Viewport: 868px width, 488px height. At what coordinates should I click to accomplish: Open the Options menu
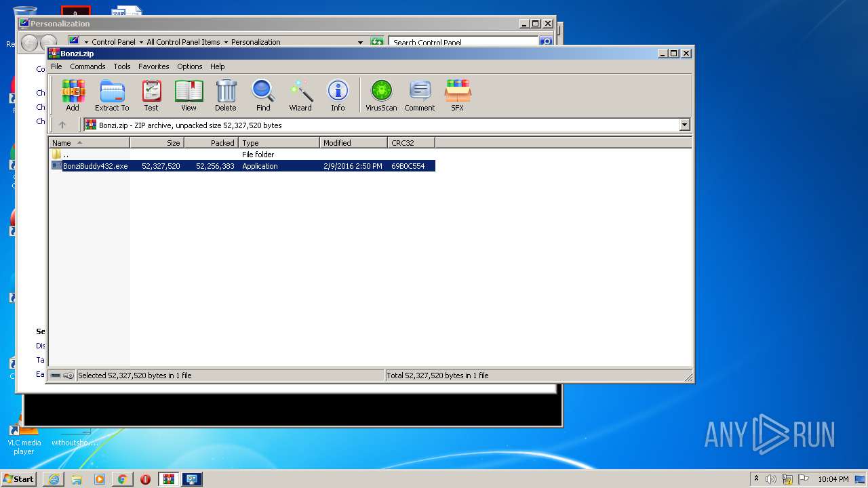[x=190, y=66]
